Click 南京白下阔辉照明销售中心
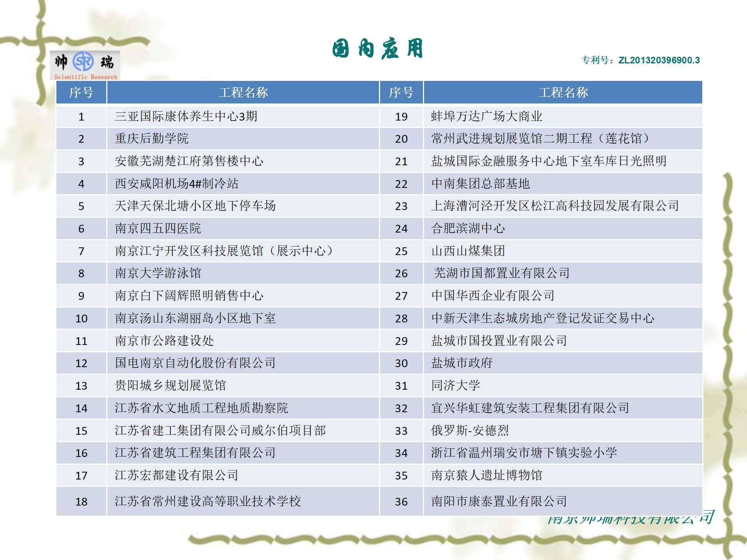This screenshot has width=747, height=560. [x=243, y=296]
